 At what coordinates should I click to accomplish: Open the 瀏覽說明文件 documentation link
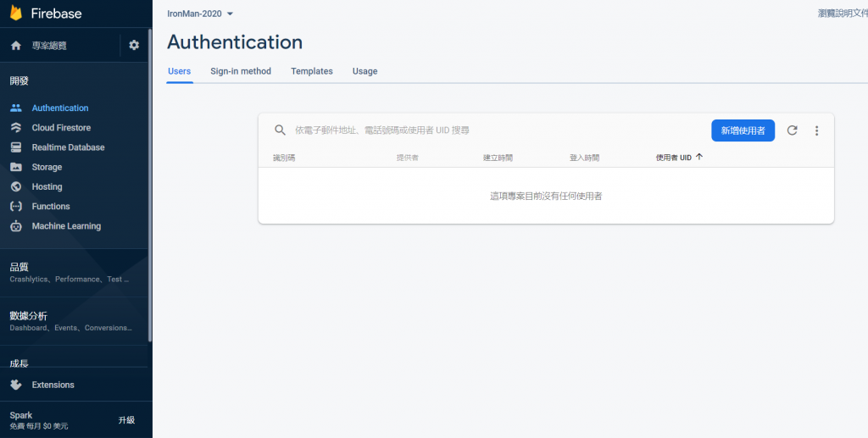[843, 14]
